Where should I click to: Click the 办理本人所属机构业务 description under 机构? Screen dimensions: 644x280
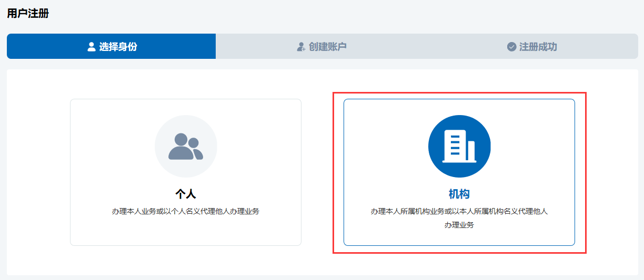(x=459, y=218)
